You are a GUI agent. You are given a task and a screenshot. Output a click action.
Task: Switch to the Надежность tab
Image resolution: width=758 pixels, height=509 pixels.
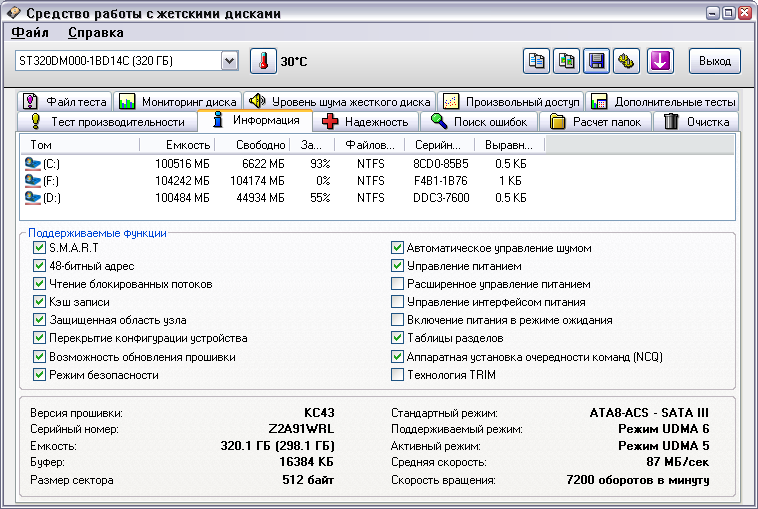(366, 121)
